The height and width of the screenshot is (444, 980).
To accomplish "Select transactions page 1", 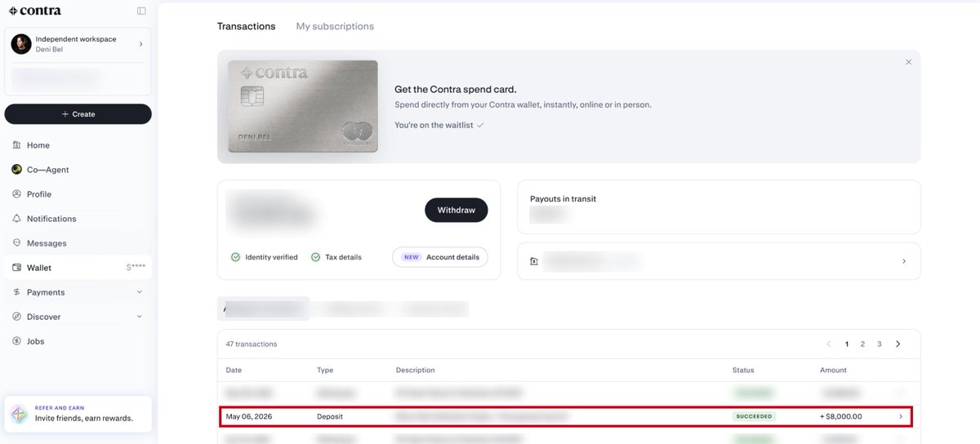I will pos(847,344).
